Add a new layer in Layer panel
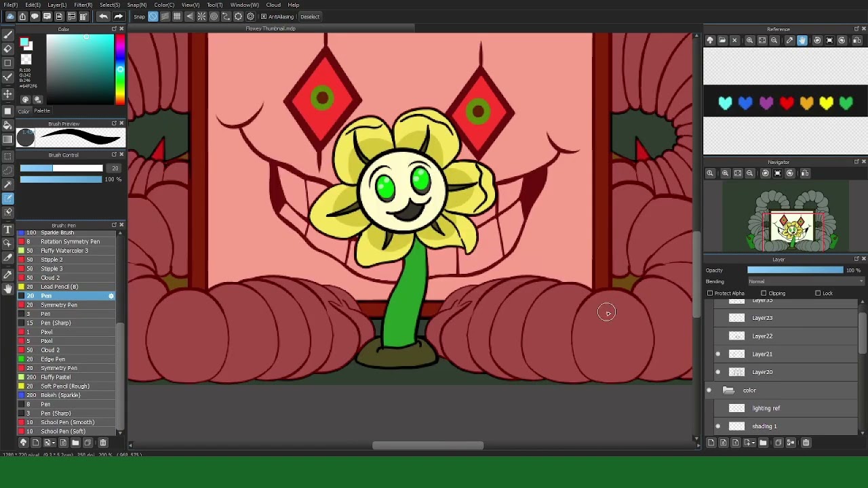Viewport: 868px width, 488px height. pyautogui.click(x=711, y=443)
